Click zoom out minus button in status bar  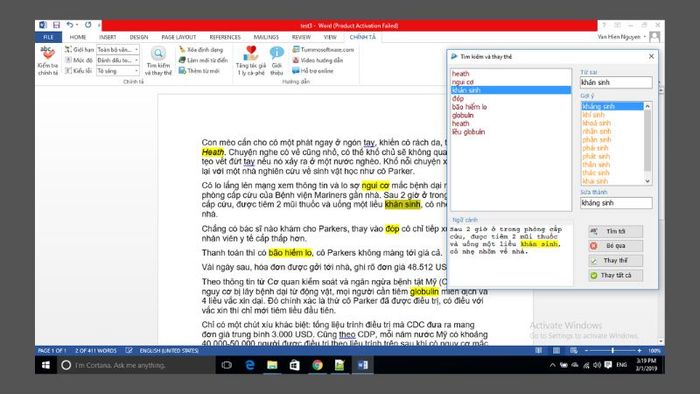[586, 351]
